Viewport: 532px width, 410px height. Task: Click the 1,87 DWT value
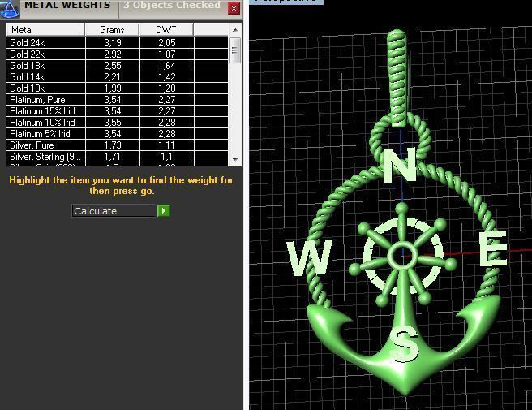click(166, 54)
